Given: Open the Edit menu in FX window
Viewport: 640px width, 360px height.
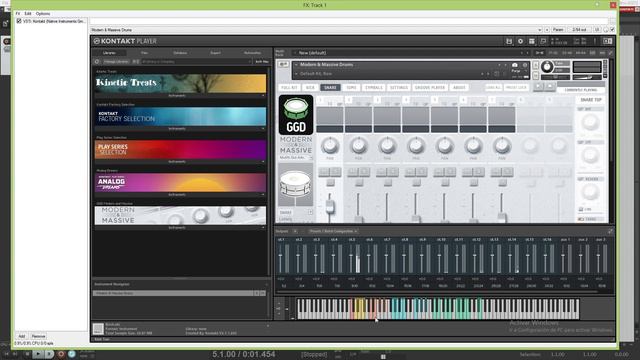Looking at the screenshot, I should click(x=28, y=13).
